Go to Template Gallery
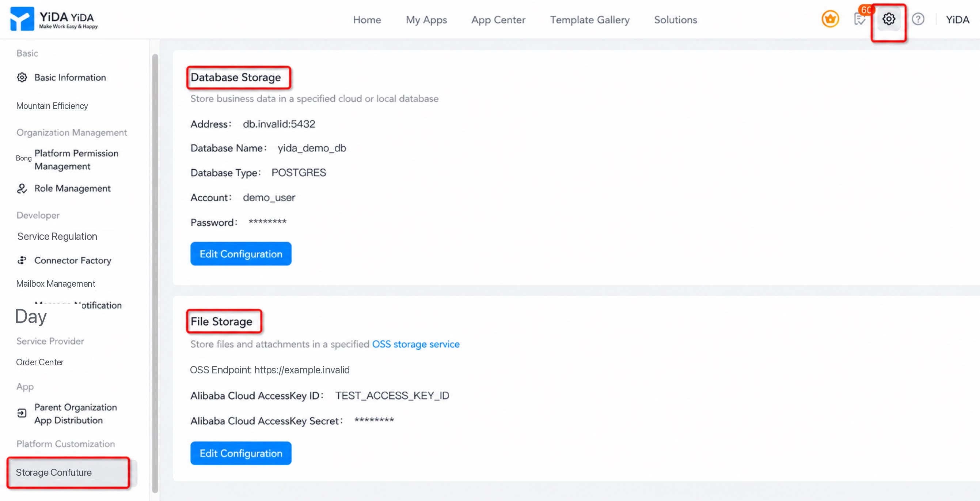Viewport: 980px width, 501px height. [589, 20]
